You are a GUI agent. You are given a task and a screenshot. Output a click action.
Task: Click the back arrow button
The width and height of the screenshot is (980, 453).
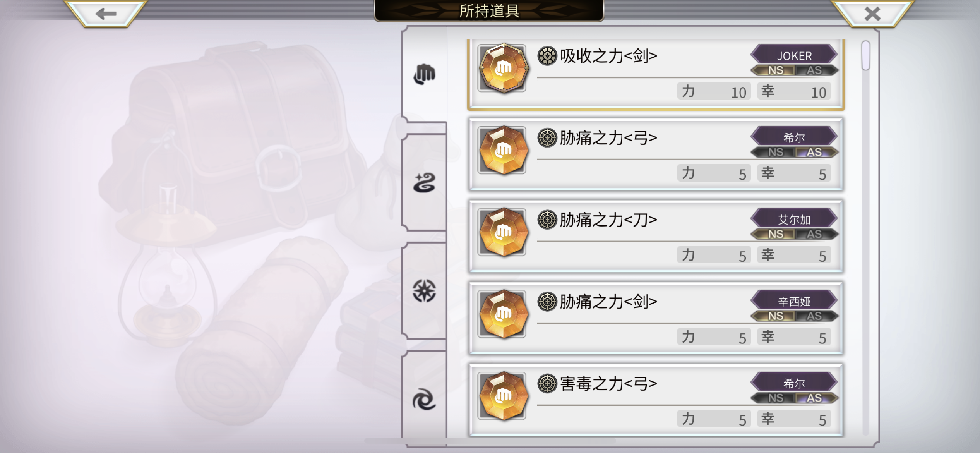point(106,14)
